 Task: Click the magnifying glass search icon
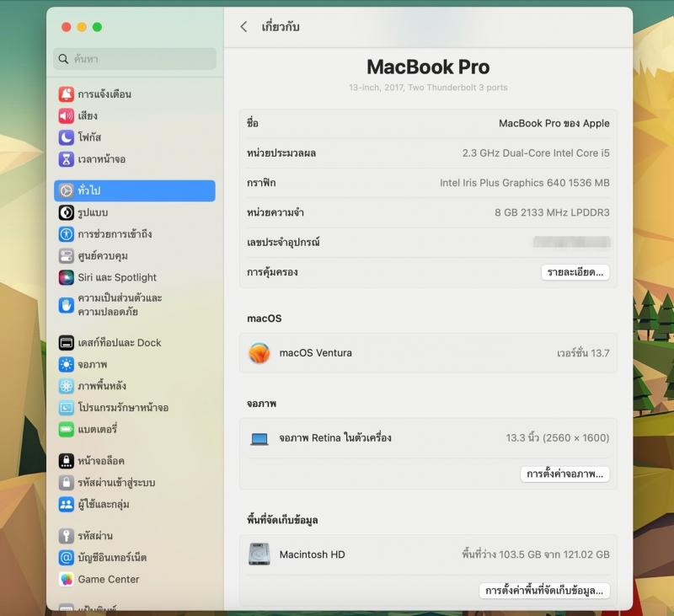(63, 59)
